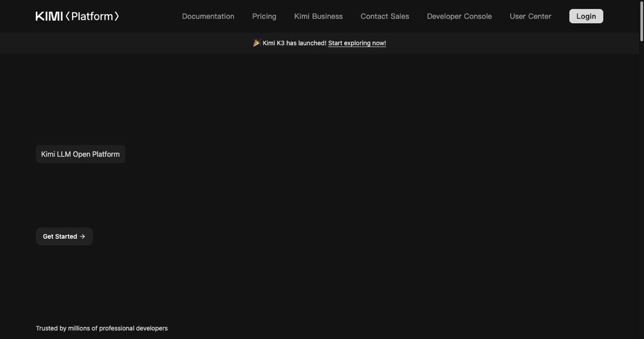Follow the 'Start exploring now!' link
Screen dimensions: 644x339
click(x=357, y=43)
